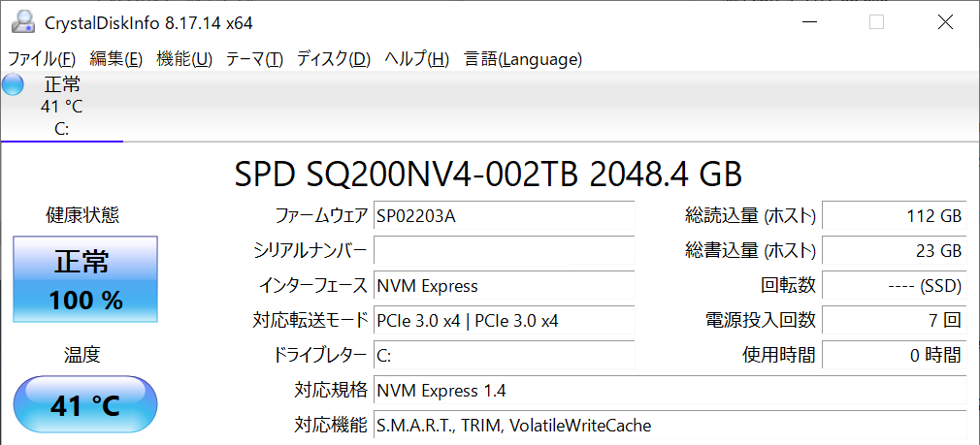Open the ヘルプ(H) menu
The image size is (980, 445).
click(417, 59)
